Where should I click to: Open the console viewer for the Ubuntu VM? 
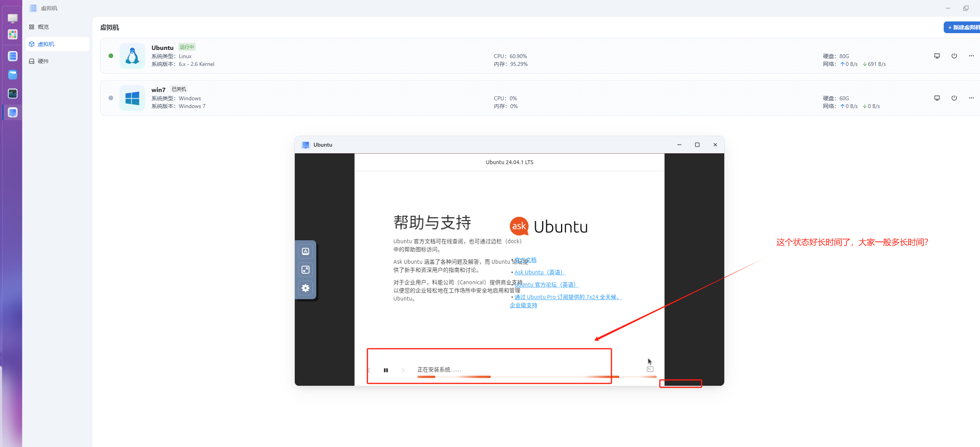(937, 56)
